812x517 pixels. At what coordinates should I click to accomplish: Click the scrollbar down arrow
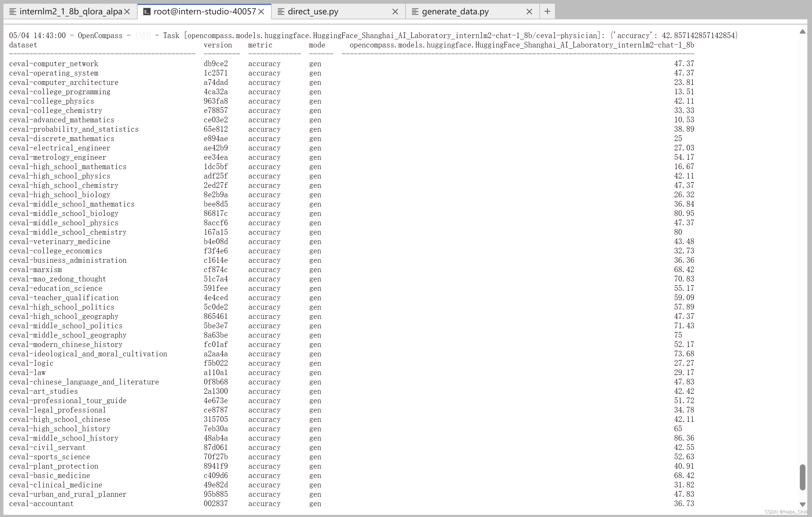click(802, 504)
